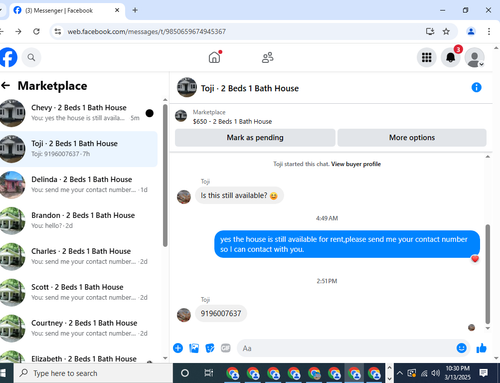Open a new browser tab
Image resolution: width=500 pixels, height=383 pixels.
click(135, 10)
